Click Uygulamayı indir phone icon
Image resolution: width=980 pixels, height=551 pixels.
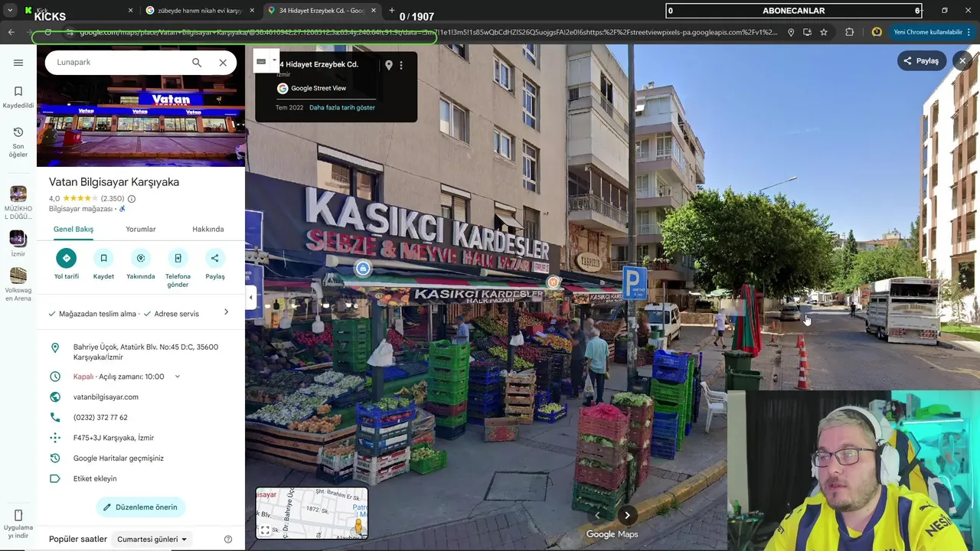click(x=18, y=515)
